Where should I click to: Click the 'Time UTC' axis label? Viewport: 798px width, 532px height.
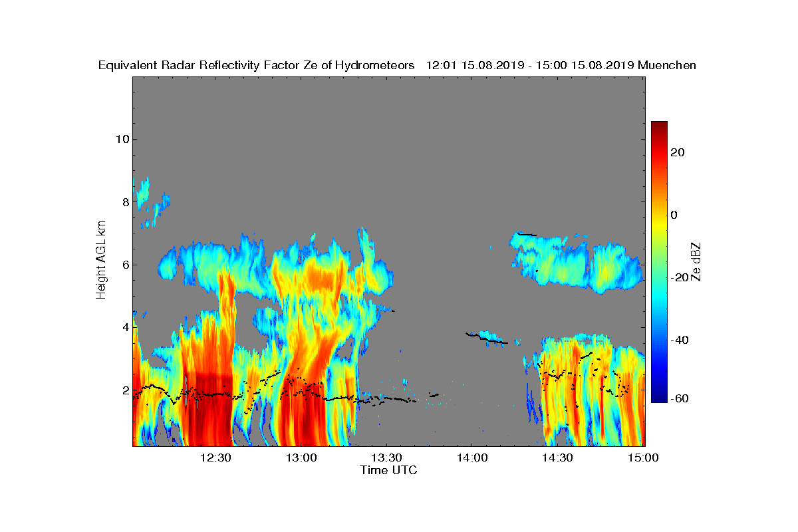click(389, 470)
